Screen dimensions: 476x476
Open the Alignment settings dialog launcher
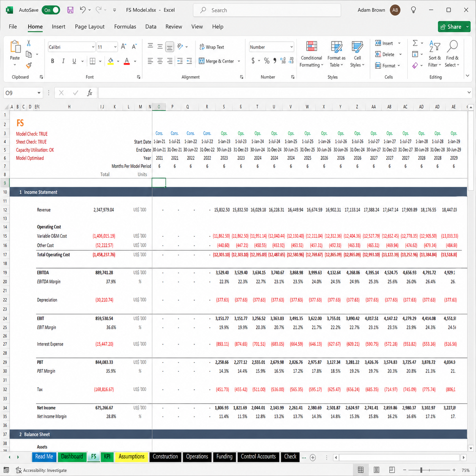click(241, 77)
